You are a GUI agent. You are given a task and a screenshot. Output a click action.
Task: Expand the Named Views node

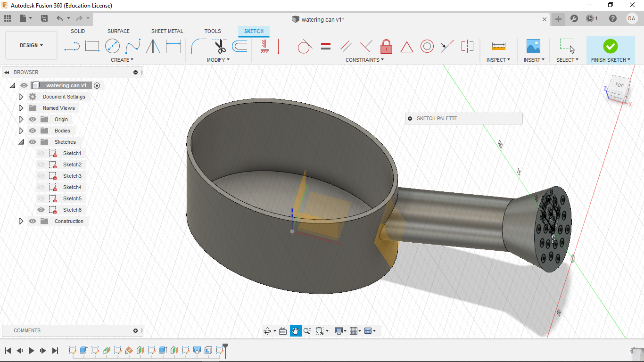[x=21, y=108]
